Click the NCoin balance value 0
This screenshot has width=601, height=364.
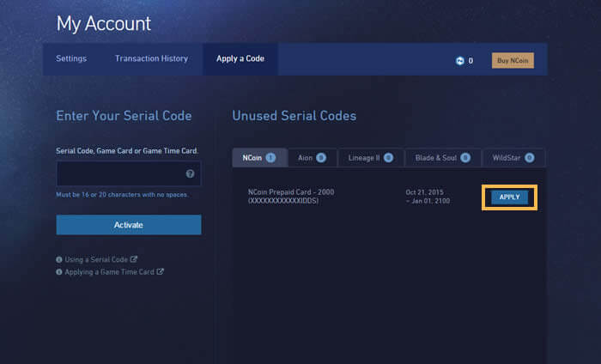click(470, 61)
